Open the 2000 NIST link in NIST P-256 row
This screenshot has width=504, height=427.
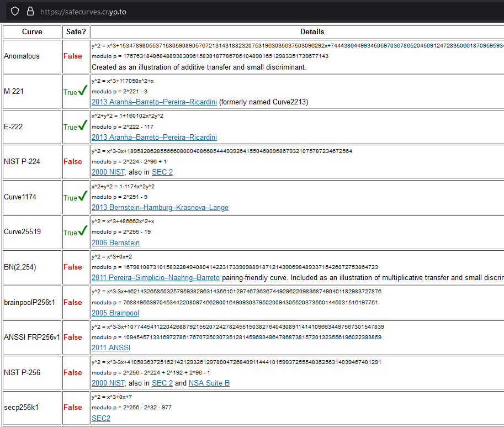click(x=108, y=383)
